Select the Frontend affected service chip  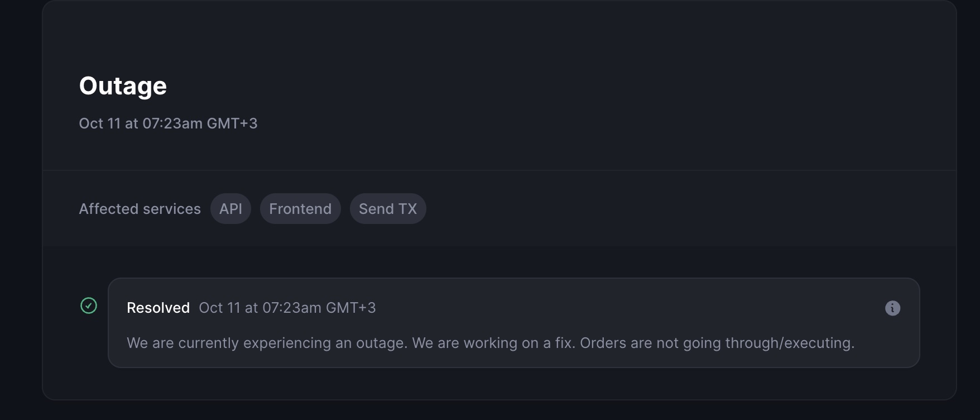[x=300, y=209]
